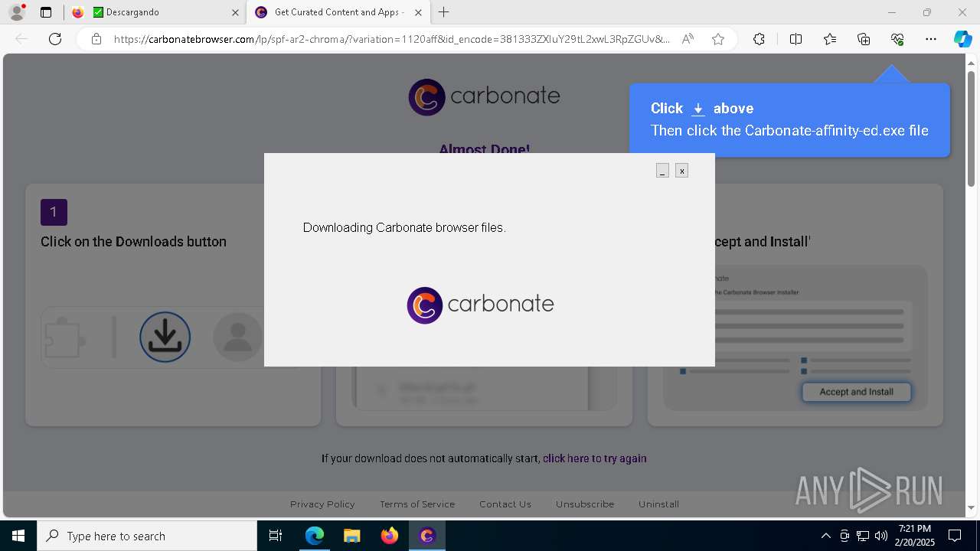Open the notification center icon
The image size is (980, 551).
(x=955, y=536)
